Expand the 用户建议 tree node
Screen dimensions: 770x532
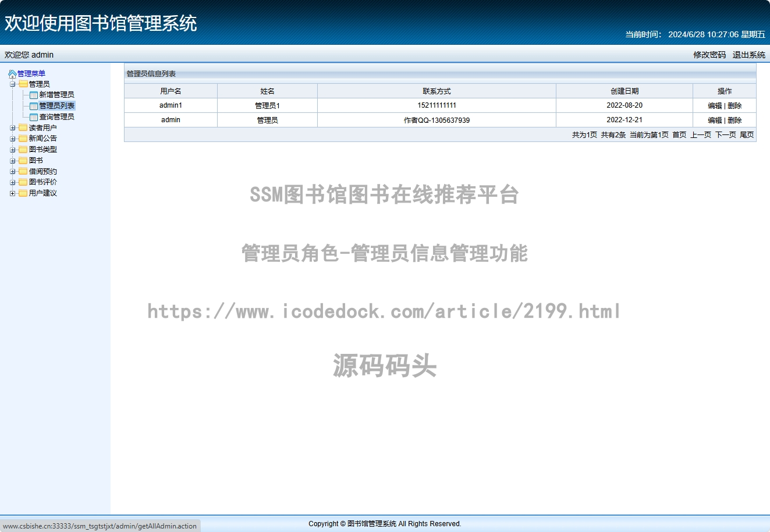pyautogui.click(x=13, y=193)
